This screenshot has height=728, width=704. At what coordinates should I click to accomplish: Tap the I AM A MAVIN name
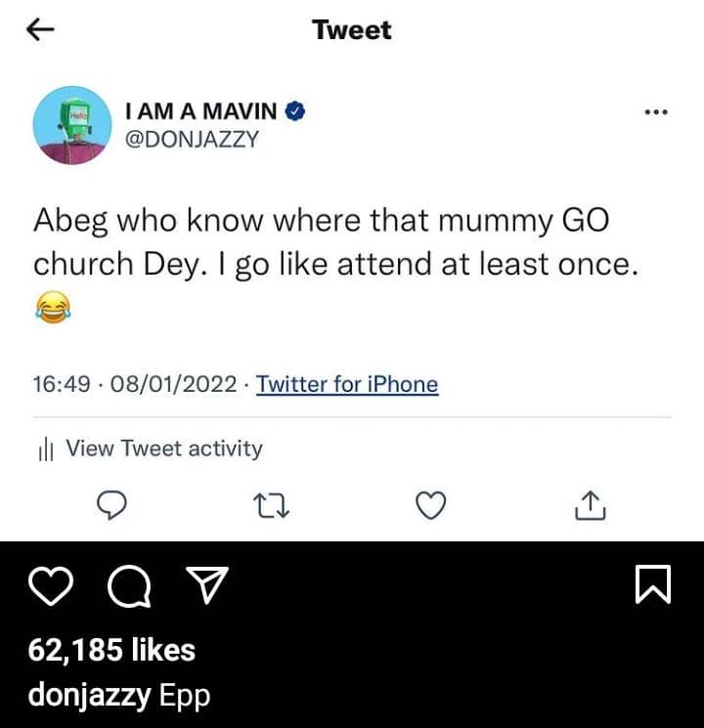coord(200,112)
